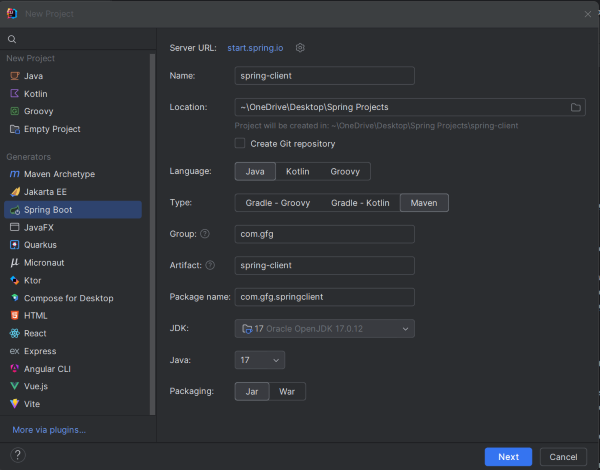Select Maven Archetype in the generators list

[x=59, y=174]
